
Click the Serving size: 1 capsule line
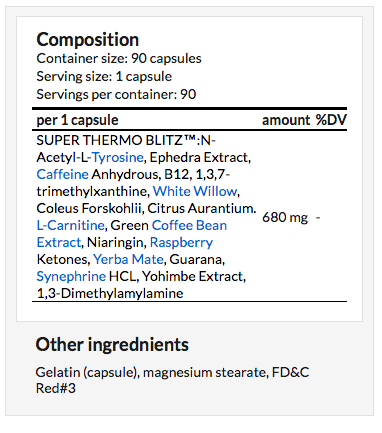[x=104, y=77]
